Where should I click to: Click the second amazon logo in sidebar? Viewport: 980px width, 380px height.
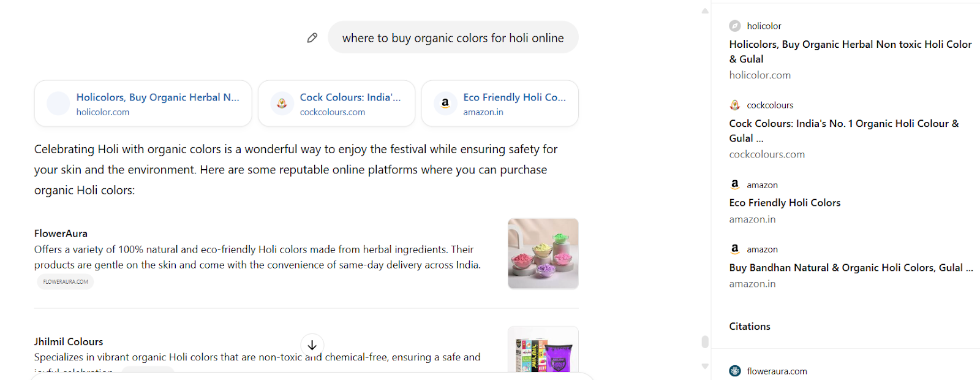tap(735, 249)
